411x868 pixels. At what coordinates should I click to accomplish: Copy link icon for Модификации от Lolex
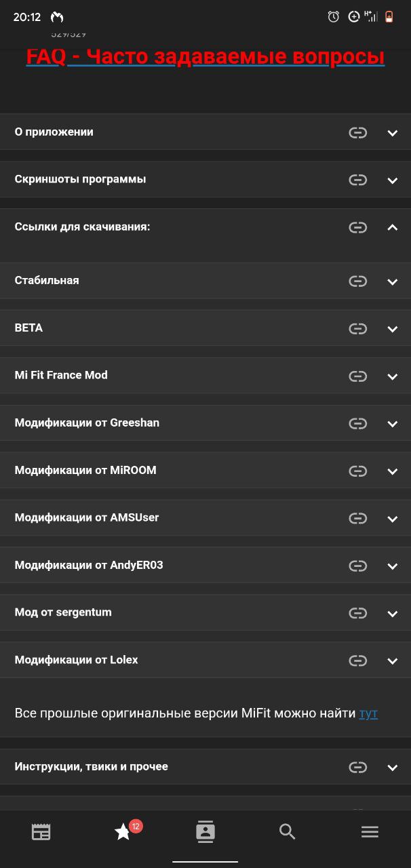(357, 660)
